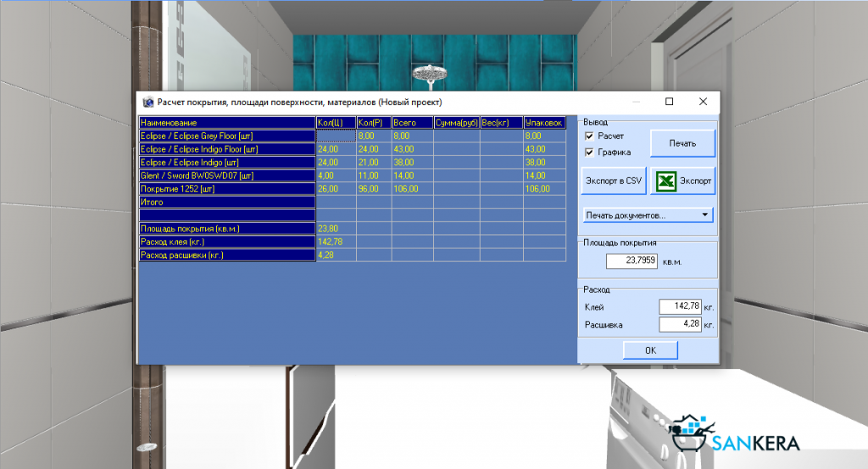This screenshot has height=469, width=868.
Task: Click the Клей consumption field
Action: tap(679, 307)
